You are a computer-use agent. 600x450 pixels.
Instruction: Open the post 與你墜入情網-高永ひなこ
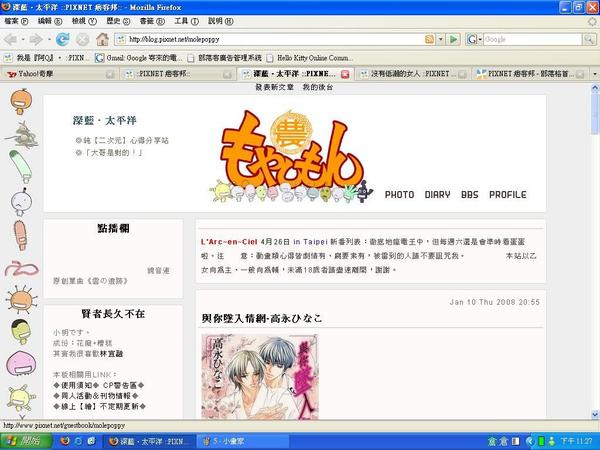[x=262, y=318]
